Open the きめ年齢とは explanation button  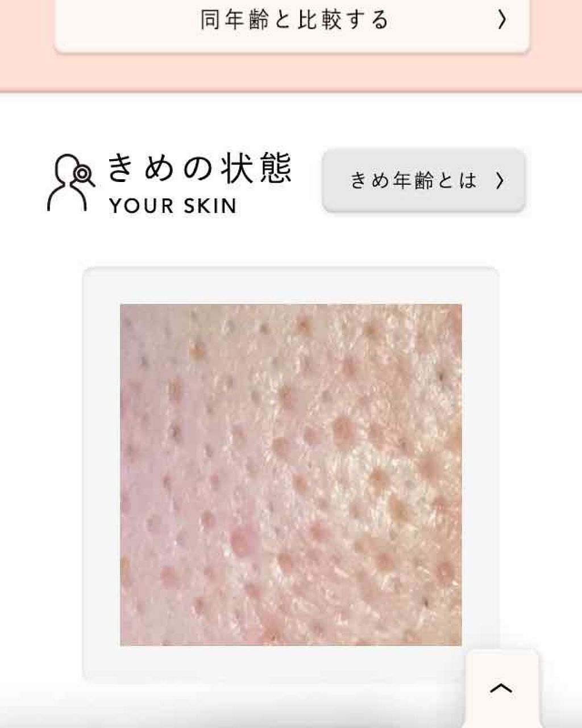click(423, 180)
